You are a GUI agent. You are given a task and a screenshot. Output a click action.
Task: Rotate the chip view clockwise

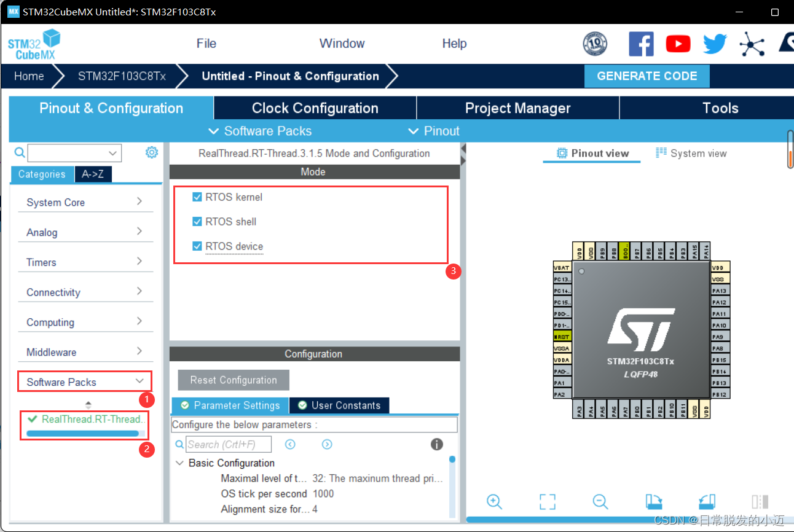[654, 501]
